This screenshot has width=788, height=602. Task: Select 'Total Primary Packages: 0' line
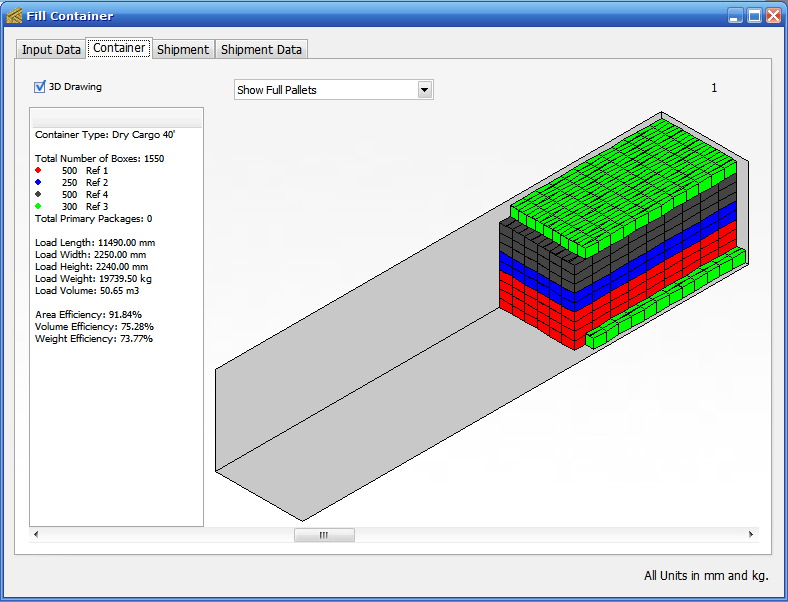[x=93, y=219]
